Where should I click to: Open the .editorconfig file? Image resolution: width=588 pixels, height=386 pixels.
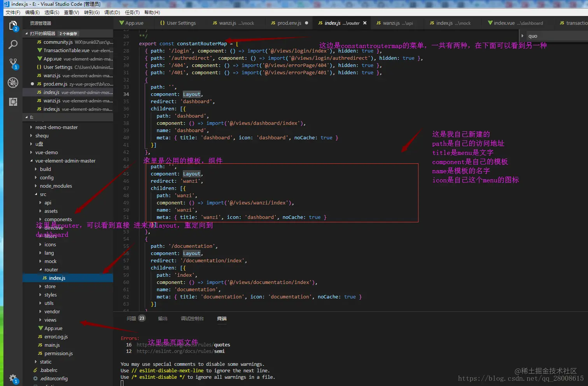pos(68,379)
